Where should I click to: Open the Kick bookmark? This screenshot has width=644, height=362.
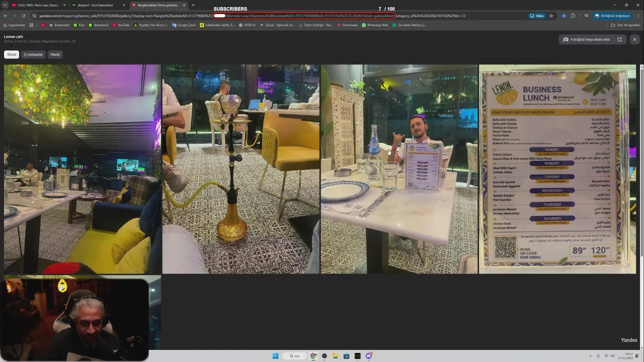[x=79, y=25]
